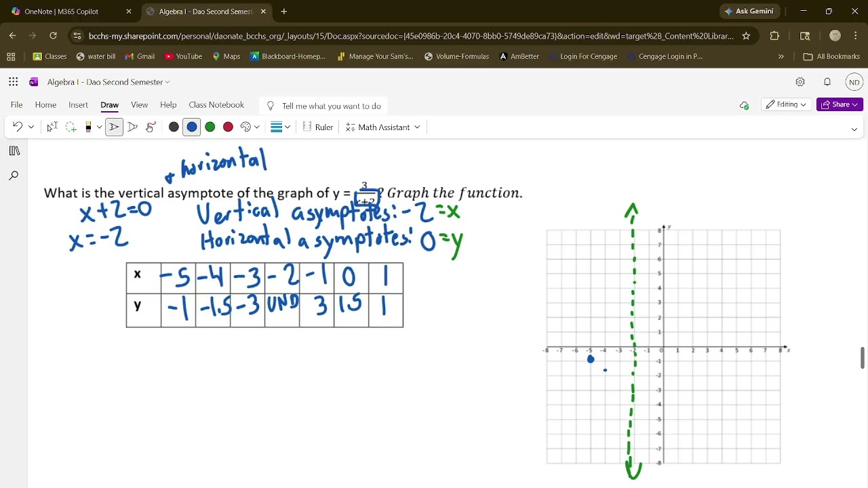The height and width of the screenshot is (488, 868).
Task: Toggle Draw with Touch mode
Action: (151, 127)
